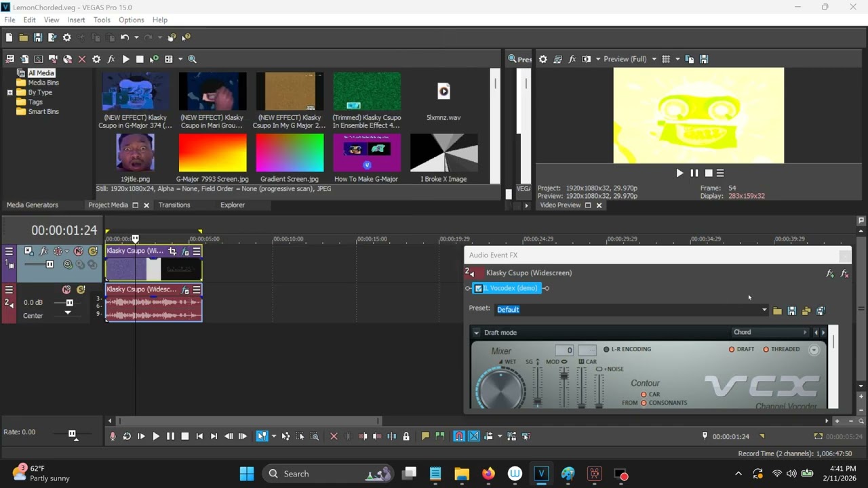This screenshot has width=868, height=488.
Task: Open Media FX in Project Media toolbar
Action: coord(111,59)
